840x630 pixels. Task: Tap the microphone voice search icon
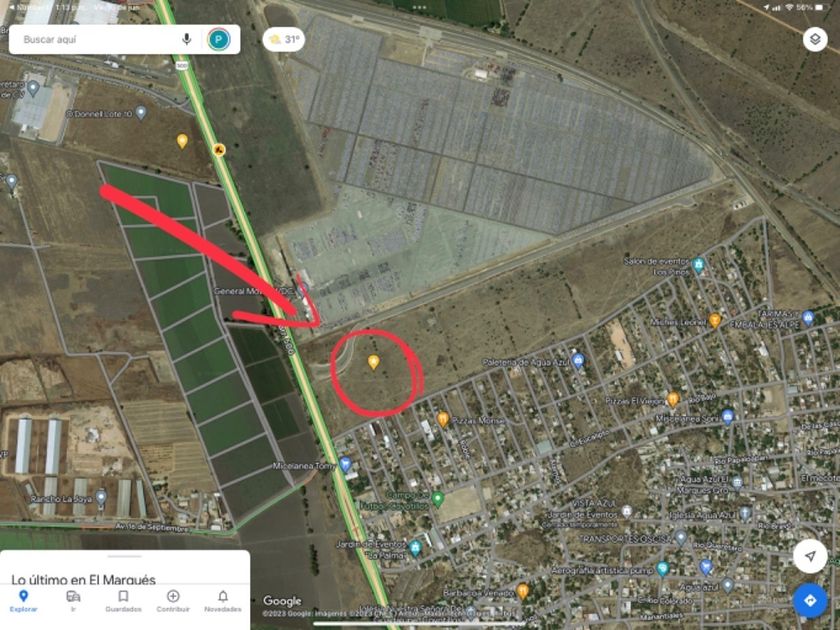pos(186,39)
